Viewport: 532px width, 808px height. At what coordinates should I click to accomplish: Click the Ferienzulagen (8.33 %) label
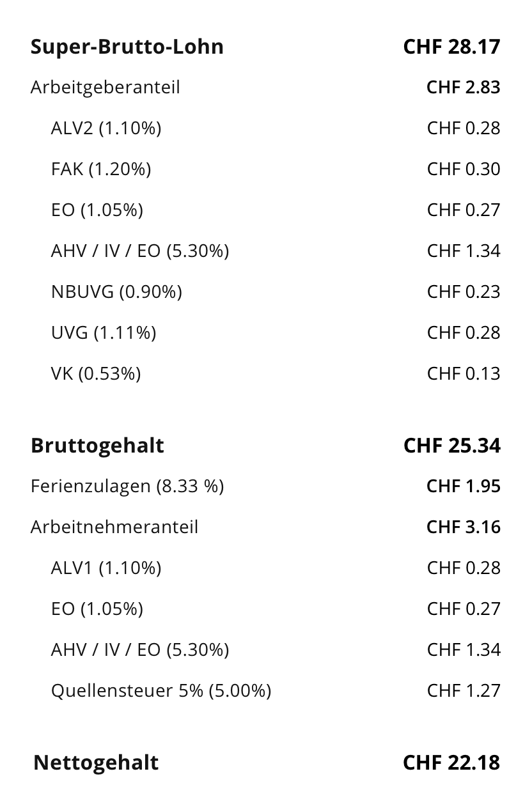tap(127, 486)
